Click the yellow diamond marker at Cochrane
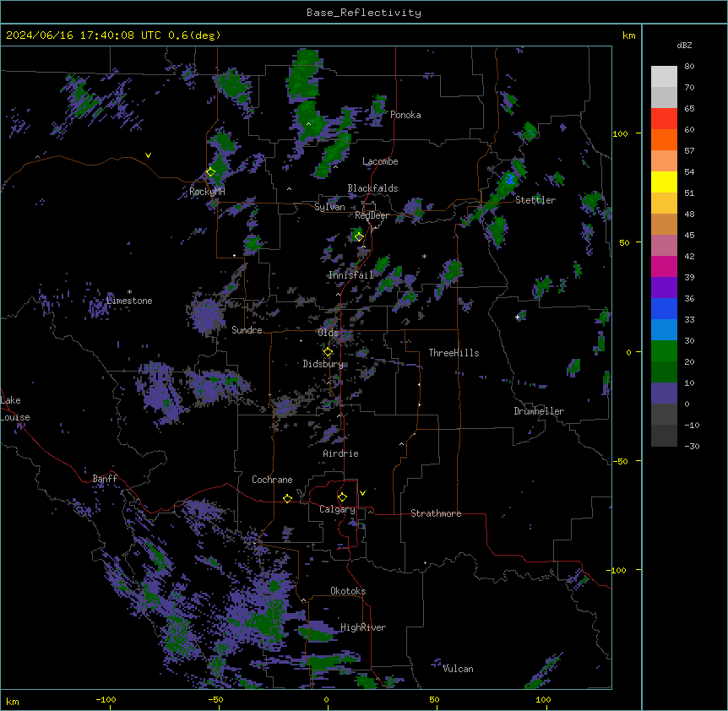The image size is (728, 711). click(x=287, y=498)
